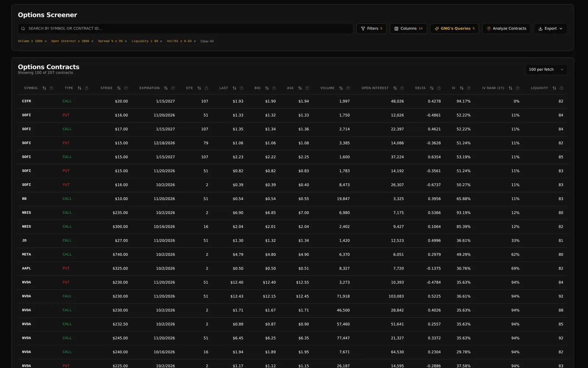Click NBIS $300.00 strike cell

click(120, 227)
